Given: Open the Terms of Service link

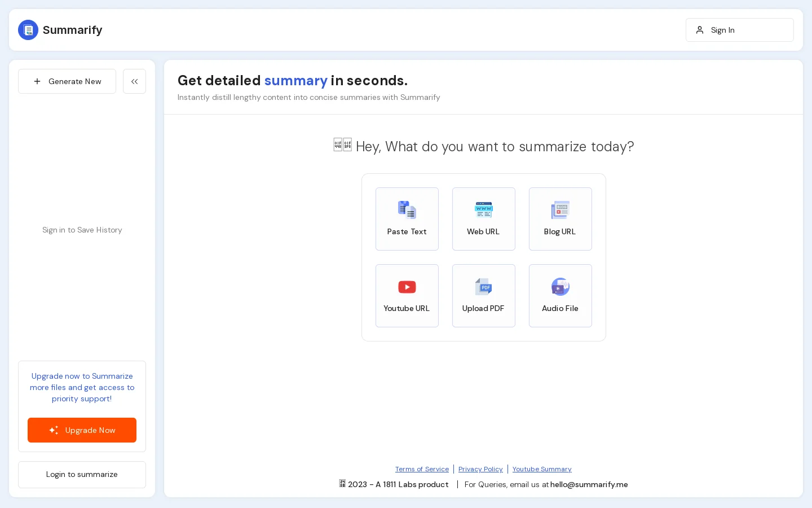Looking at the screenshot, I should point(422,469).
